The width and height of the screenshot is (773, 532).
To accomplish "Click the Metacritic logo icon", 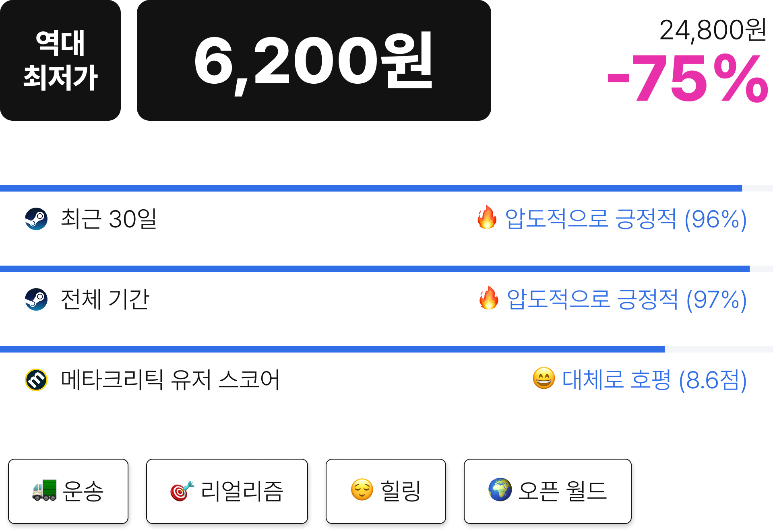I will (36, 380).
